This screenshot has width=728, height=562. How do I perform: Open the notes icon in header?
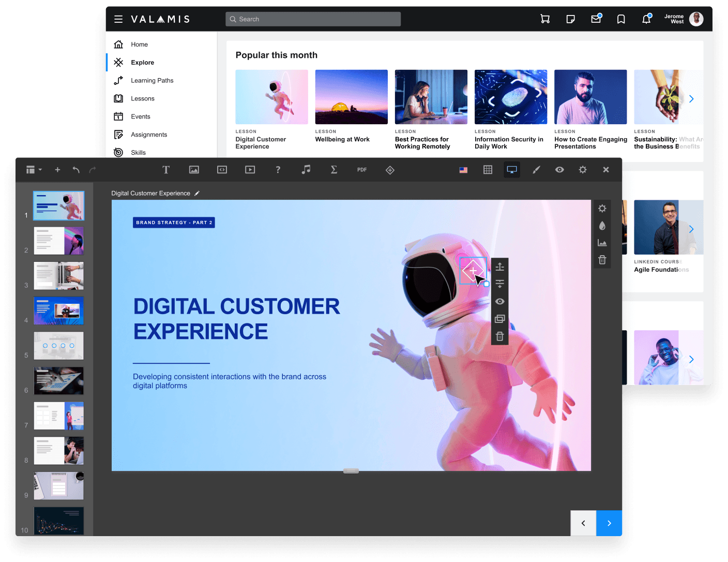tap(570, 19)
